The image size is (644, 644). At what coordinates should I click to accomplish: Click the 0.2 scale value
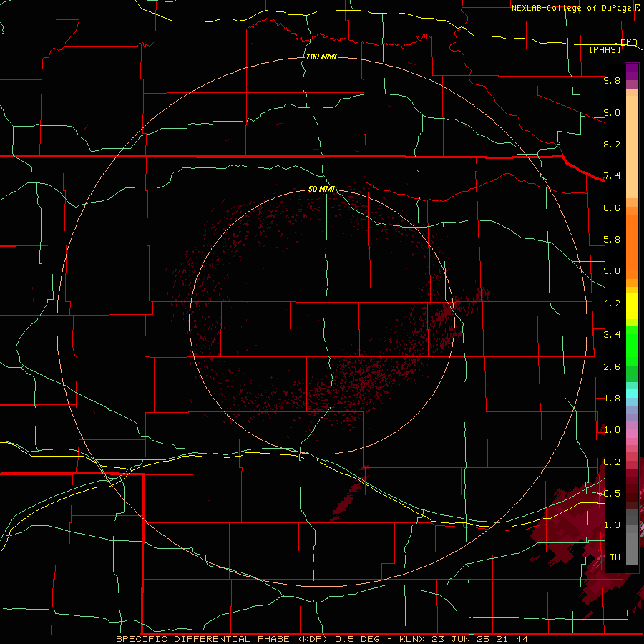tap(612, 462)
